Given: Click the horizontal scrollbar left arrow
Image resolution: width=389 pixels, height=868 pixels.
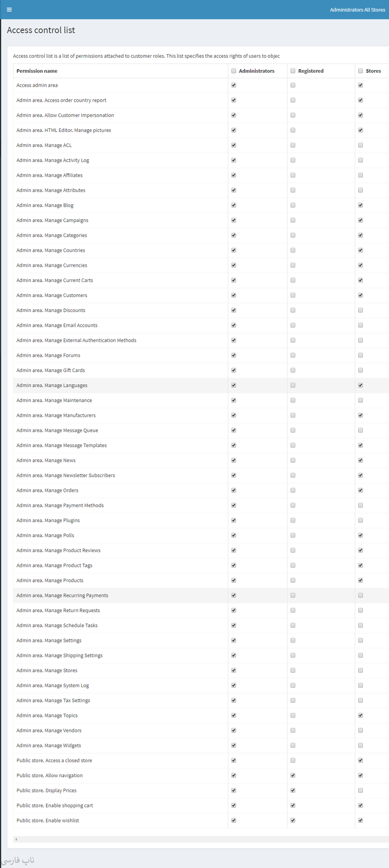Looking at the screenshot, I should pos(16,840).
